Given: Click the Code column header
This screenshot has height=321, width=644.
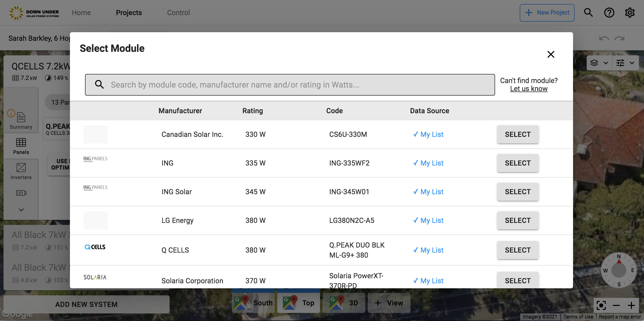Looking at the screenshot, I should [334, 111].
